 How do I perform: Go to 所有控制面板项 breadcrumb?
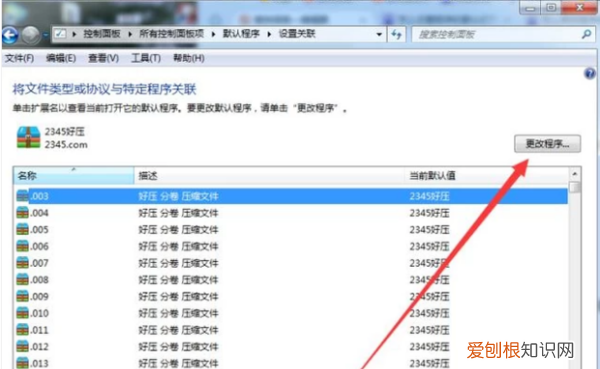(x=171, y=34)
